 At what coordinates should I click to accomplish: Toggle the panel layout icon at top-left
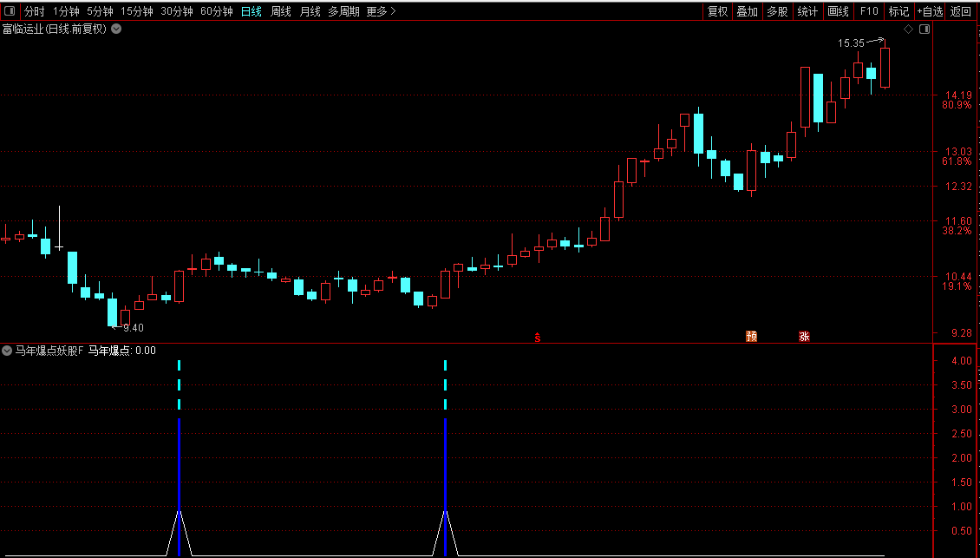10,11
